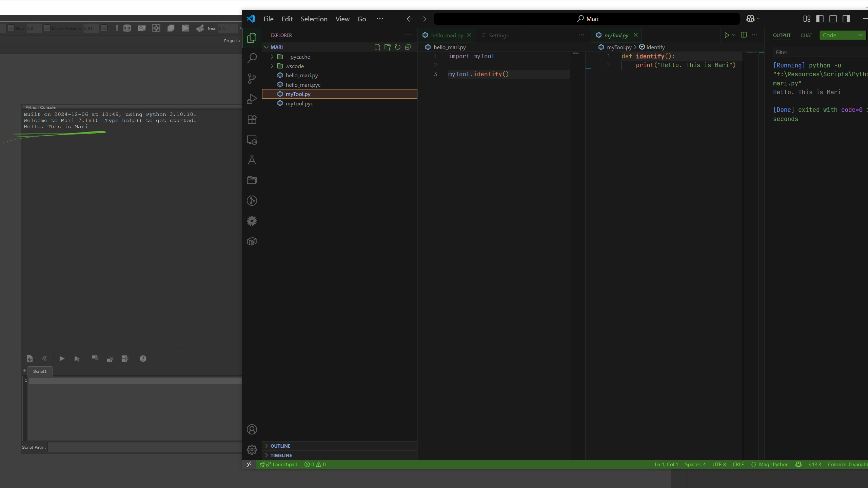Toggle the Flow checkbox in Mari toolbar
The image size is (868, 488).
(x=11, y=28)
